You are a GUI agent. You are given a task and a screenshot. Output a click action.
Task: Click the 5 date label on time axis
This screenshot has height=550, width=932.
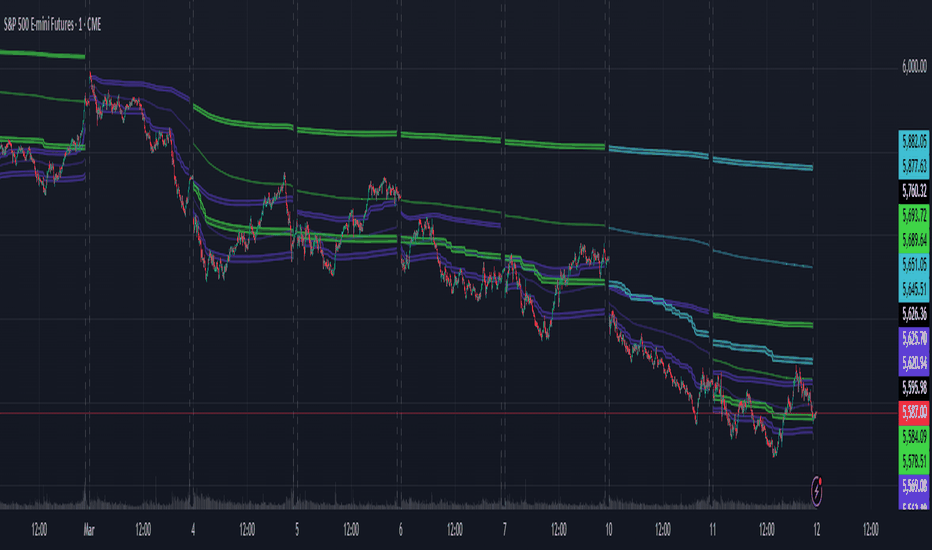tap(297, 529)
